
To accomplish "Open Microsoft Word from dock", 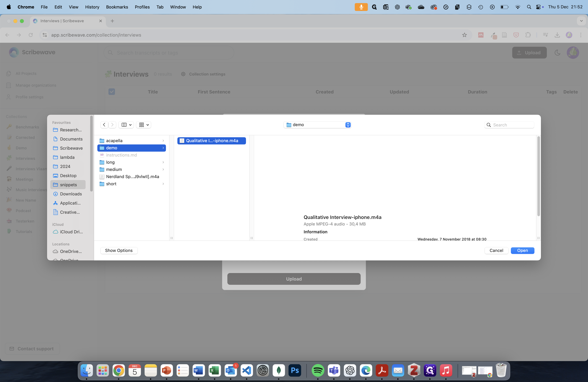I will tap(199, 370).
